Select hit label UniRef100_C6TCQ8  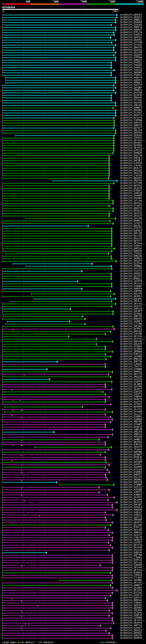pyautogui.click(x=131, y=42)
